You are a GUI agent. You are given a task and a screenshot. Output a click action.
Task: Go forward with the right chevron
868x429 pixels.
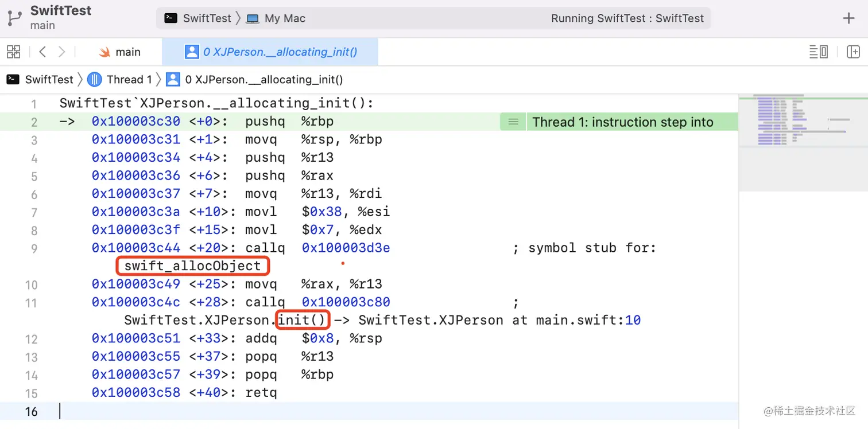click(61, 52)
